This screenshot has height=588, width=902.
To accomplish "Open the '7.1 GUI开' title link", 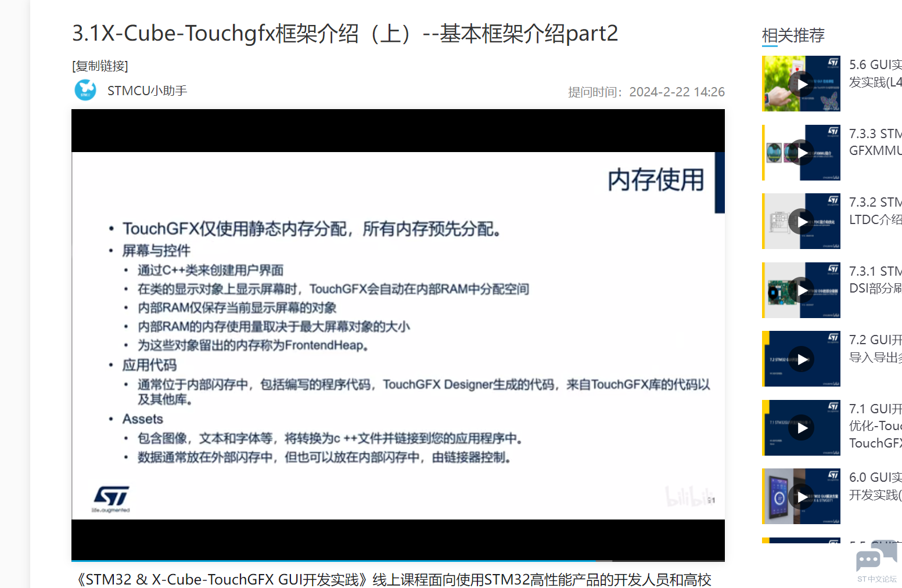I will click(x=875, y=426).
